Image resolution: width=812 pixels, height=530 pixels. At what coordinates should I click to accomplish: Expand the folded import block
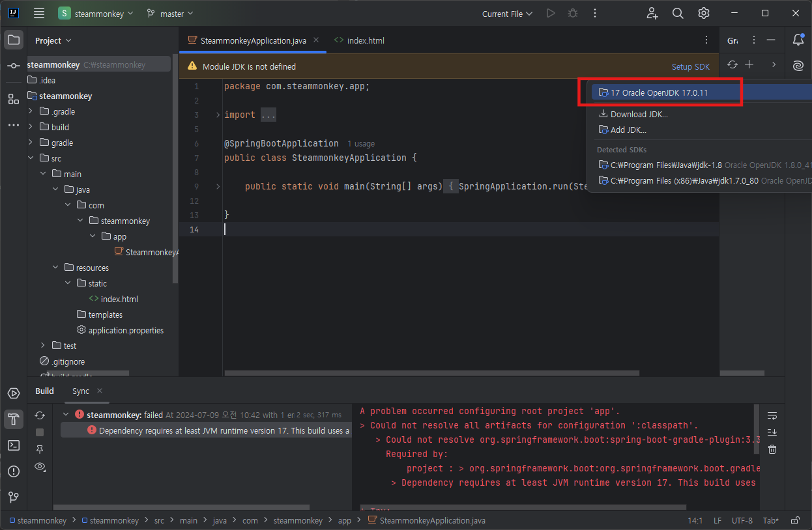coord(218,115)
